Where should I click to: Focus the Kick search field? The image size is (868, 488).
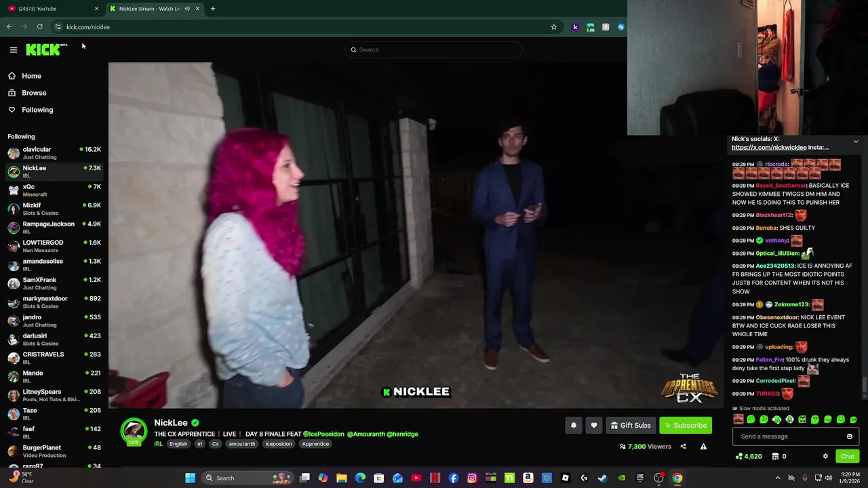point(434,49)
